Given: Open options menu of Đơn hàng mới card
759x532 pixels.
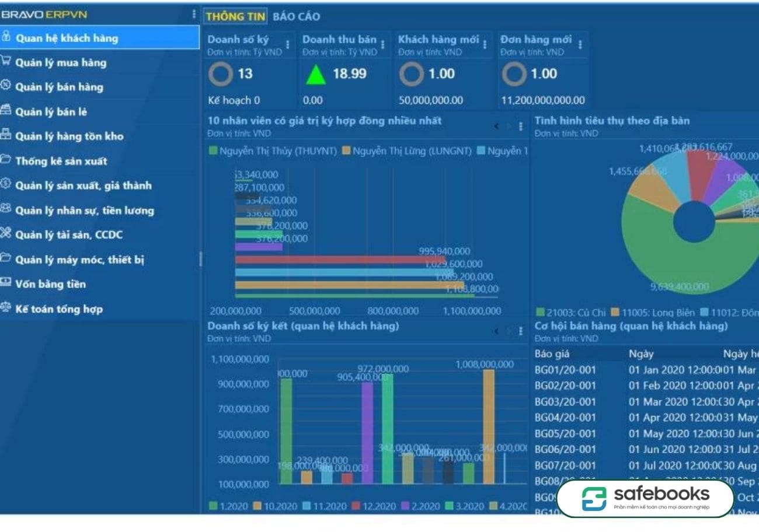Looking at the screenshot, I should point(580,44).
